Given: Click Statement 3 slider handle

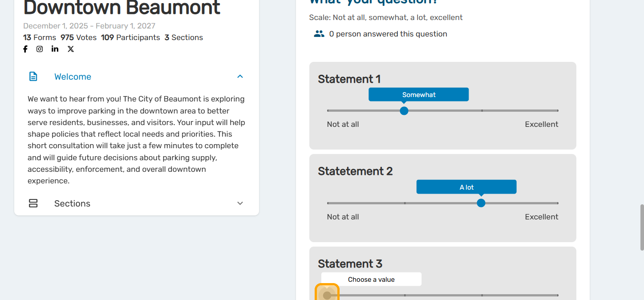Looking at the screenshot, I should pos(327,295).
